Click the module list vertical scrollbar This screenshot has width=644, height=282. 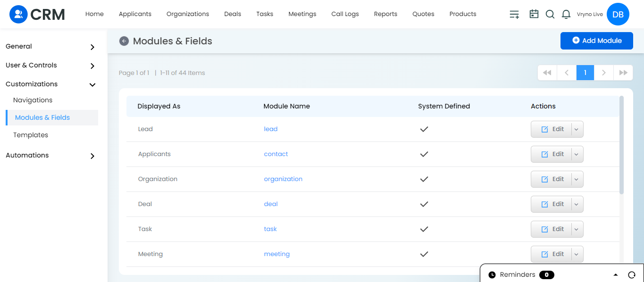(x=621, y=145)
